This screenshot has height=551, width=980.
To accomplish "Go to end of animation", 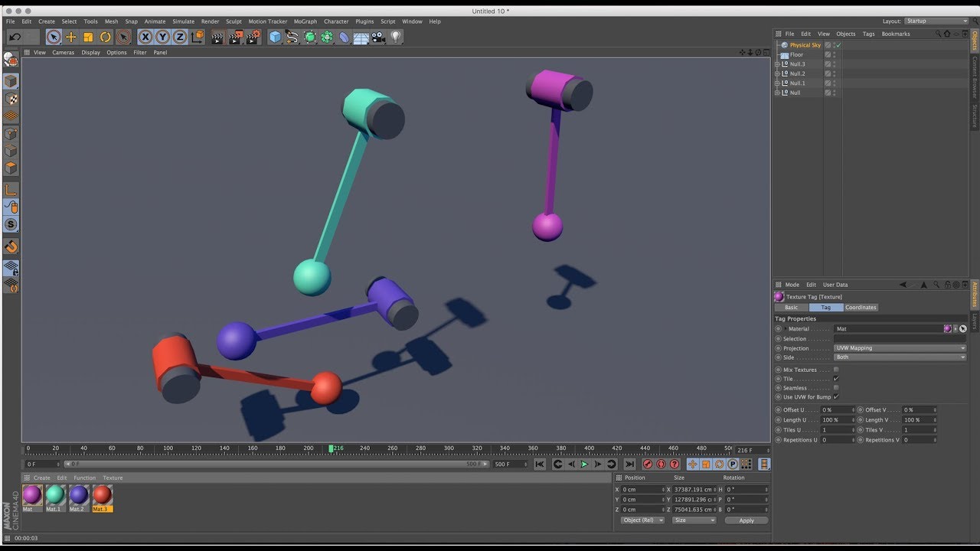I will click(629, 465).
